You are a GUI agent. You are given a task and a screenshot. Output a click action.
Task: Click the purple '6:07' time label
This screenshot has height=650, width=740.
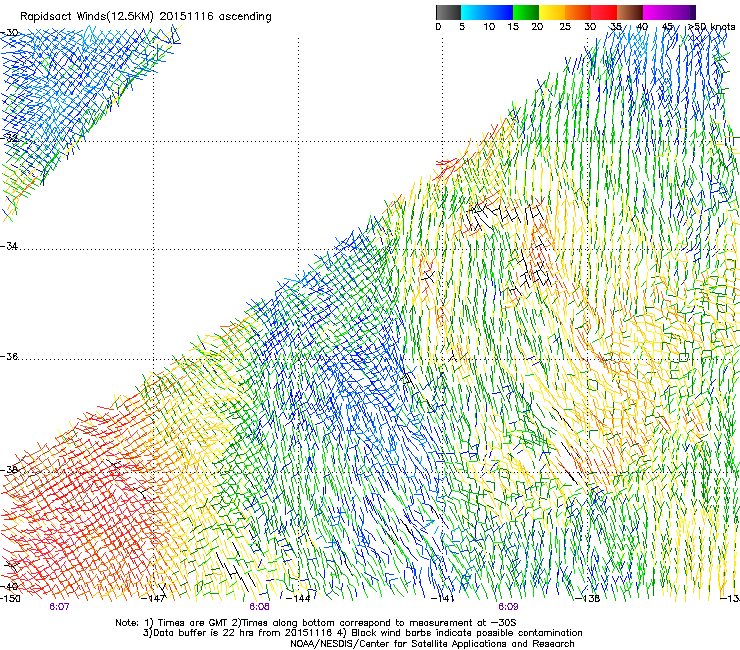click(59, 607)
